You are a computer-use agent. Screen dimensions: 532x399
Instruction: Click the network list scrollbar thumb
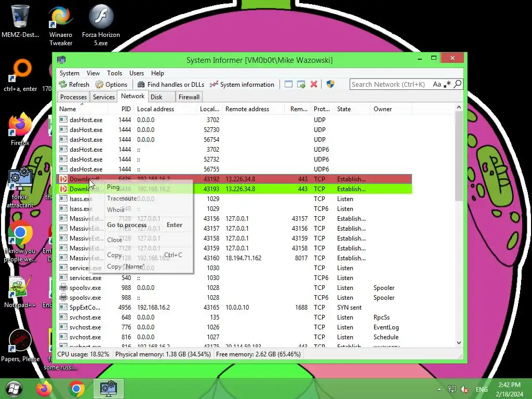459,156
